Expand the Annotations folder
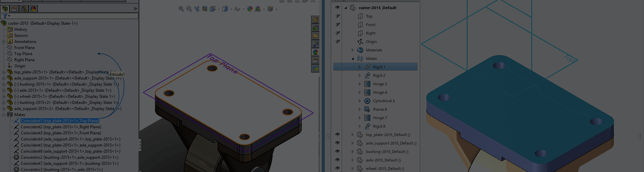This screenshot has width=644, height=172. pos(3,42)
